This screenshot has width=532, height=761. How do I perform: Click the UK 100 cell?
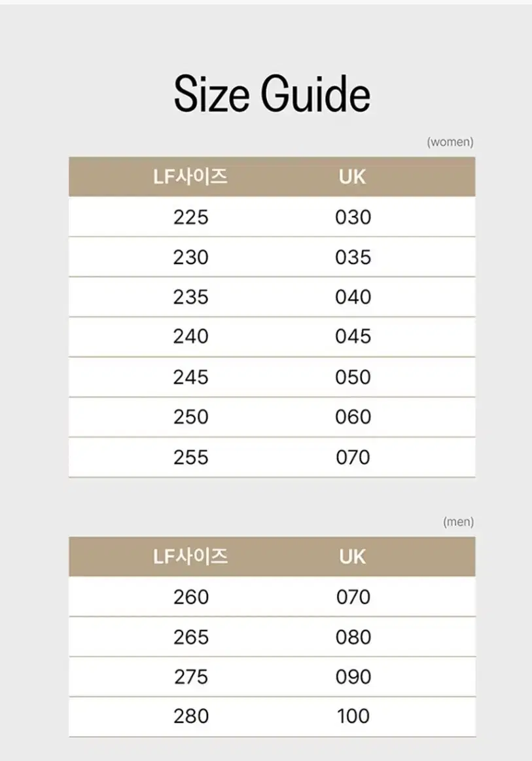click(x=353, y=716)
